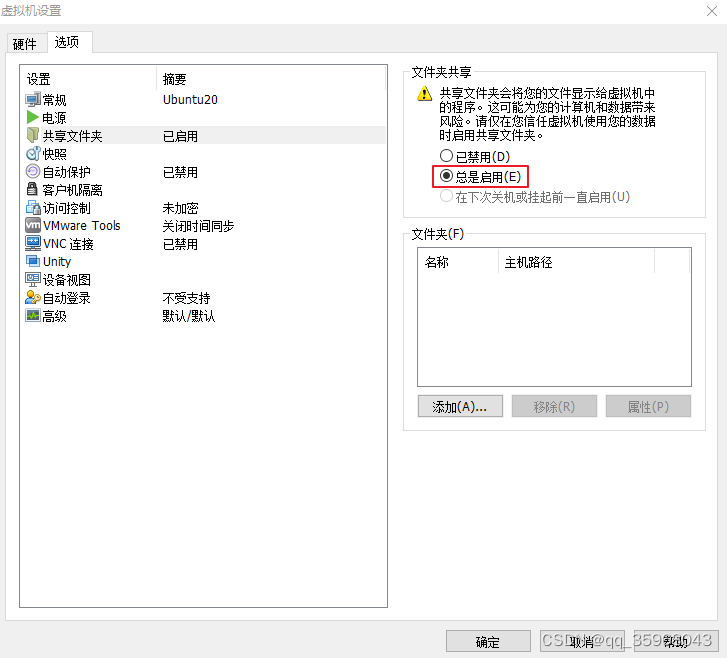Click the 帮助 help button

(x=676, y=641)
